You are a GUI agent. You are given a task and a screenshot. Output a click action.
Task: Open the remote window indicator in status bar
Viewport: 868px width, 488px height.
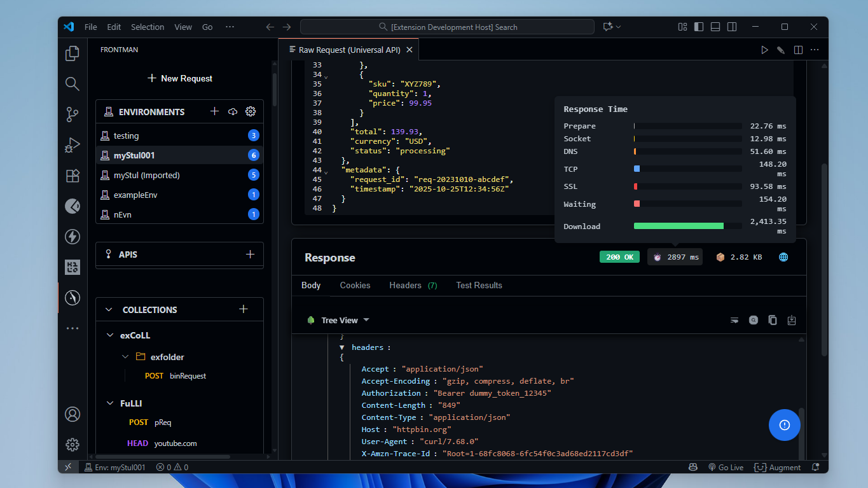pyautogui.click(x=68, y=467)
